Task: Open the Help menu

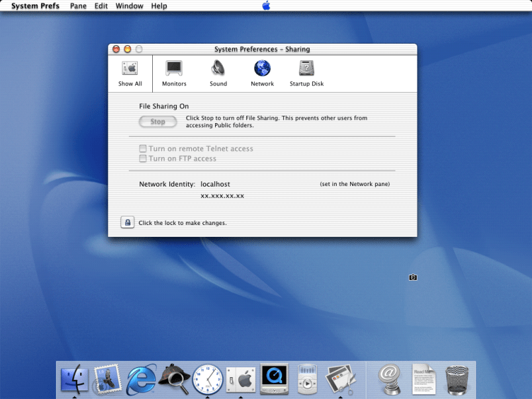Action: pos(159,6)
